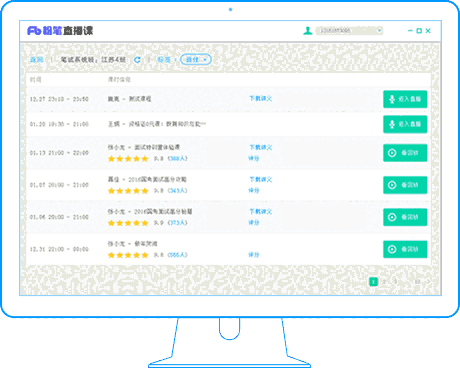Click rating link for 01.13 21:00 lesson
Screen dimensions: 460x368
click(254, 158)
